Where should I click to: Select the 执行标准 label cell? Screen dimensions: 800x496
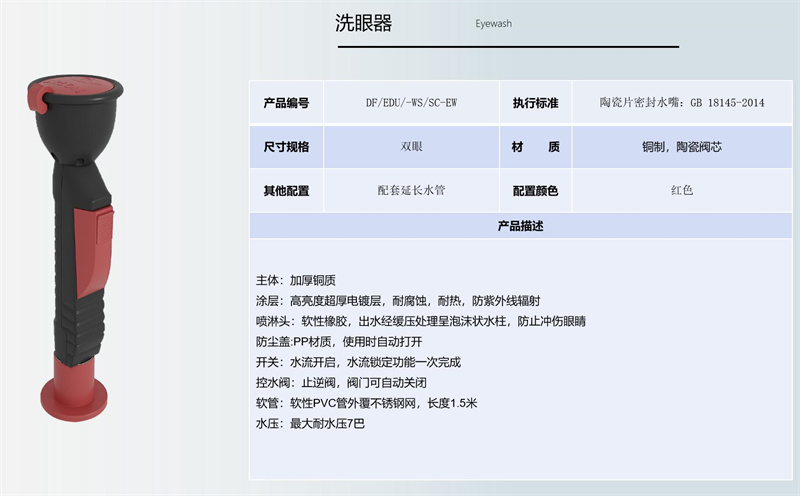point(535,103)
